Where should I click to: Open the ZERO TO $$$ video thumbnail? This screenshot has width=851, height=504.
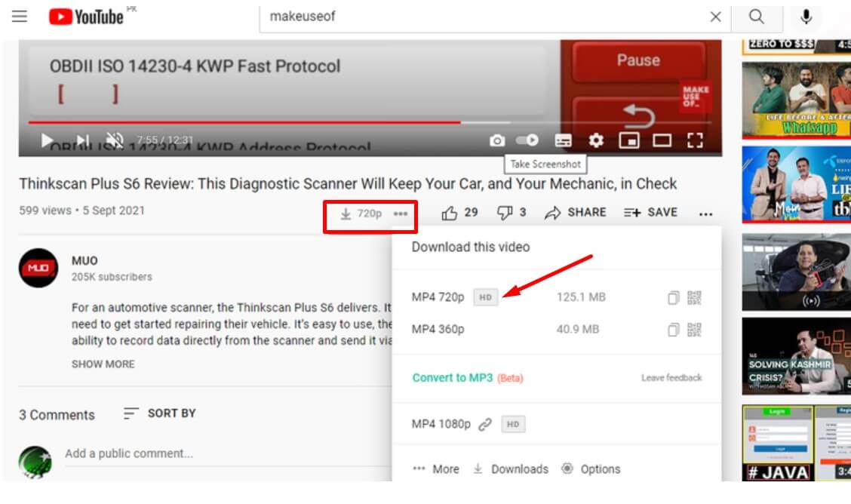pos(796,47)
